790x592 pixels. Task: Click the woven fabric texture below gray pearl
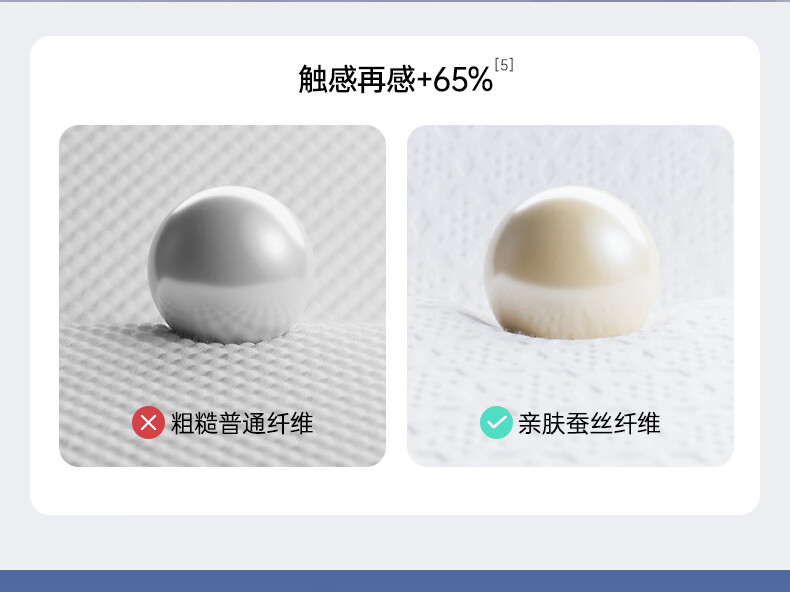tap(222, 373)
